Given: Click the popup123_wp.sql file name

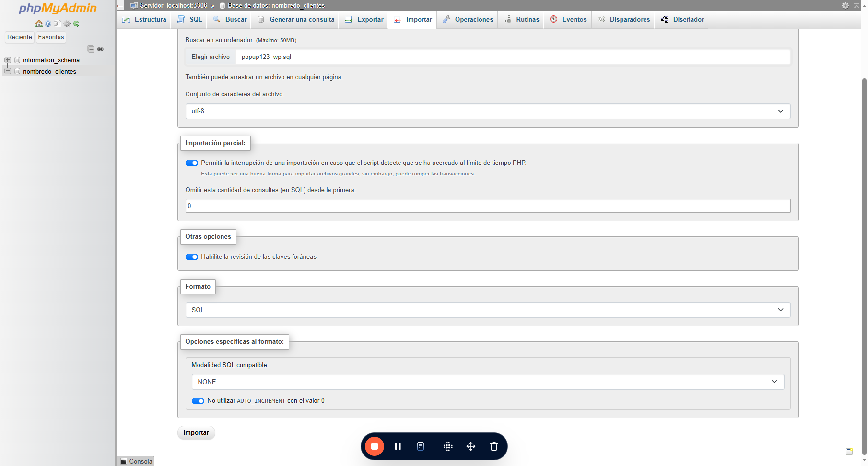Looking at the screenshot, I should pyautogui.click(x=266, y=57).
